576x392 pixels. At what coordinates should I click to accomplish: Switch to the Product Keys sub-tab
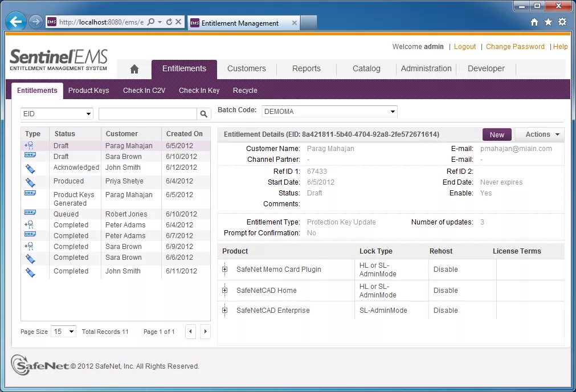88,91
